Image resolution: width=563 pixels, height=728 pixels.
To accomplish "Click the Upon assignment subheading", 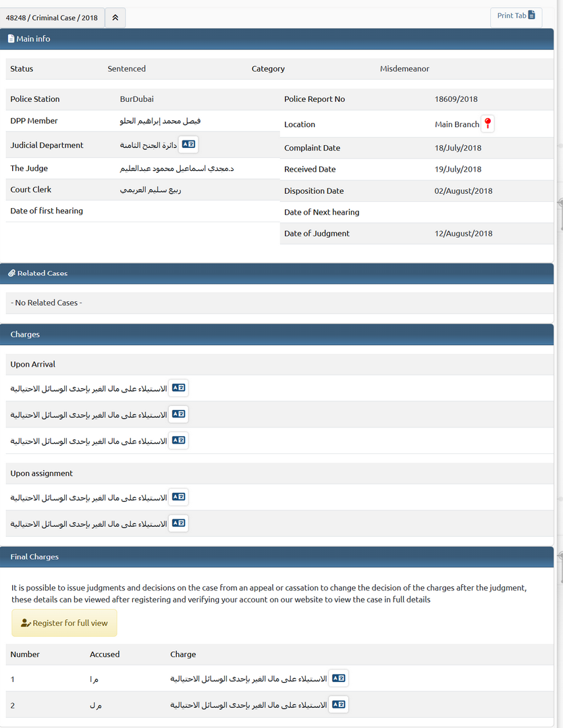I will pyautogui.click(x=41, y=473).
